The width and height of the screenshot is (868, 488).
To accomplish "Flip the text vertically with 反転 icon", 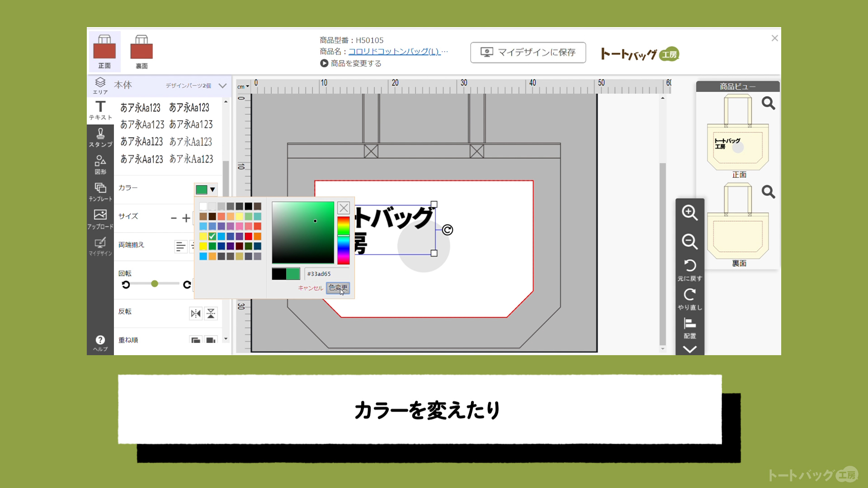I will click(x=211, y=314).
